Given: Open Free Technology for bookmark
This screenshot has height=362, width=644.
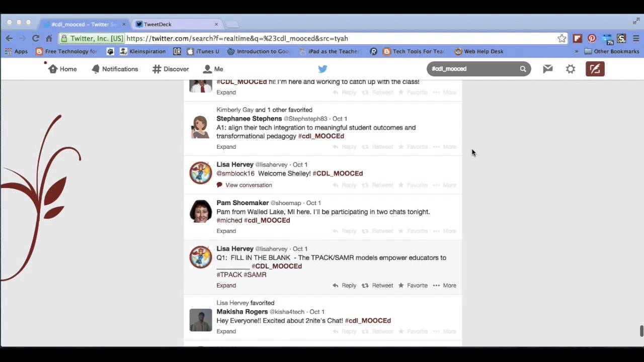Looking at the screenshot, I should click(x=66, y=51).
